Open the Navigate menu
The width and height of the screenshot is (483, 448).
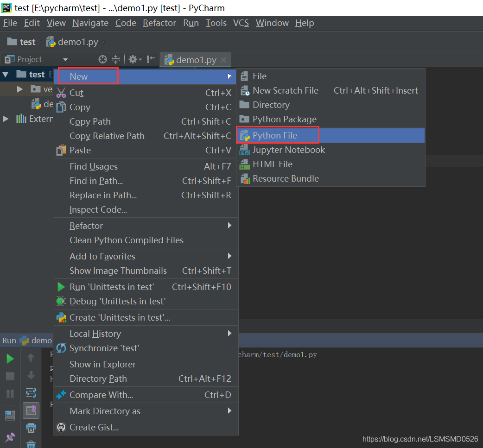pyautogui.click(x=90, y=23)
